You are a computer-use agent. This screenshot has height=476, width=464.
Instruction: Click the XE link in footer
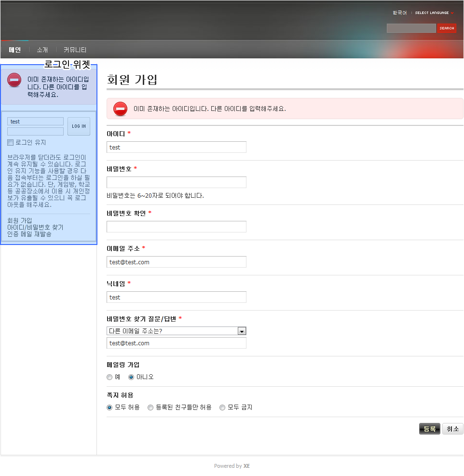[246, 466]
